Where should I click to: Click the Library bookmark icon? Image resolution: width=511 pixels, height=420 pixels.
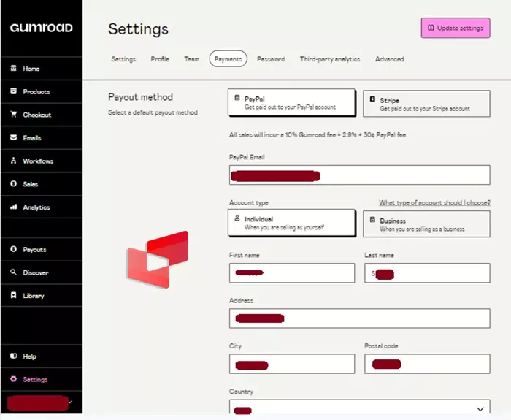pos(13,295)
